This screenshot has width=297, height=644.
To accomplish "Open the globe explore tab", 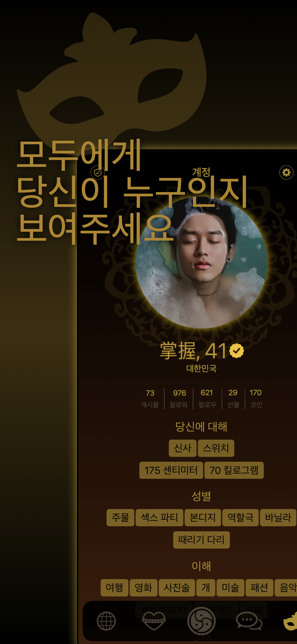I will (x=107, y=621).
